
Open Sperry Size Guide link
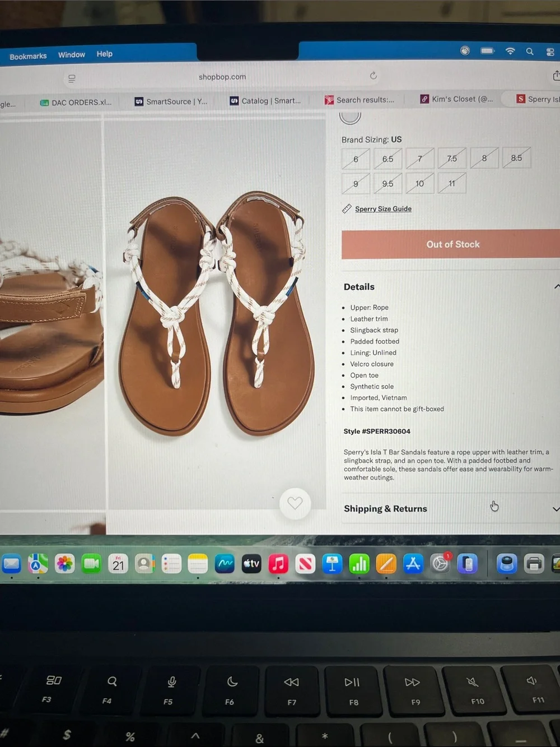[383, 209]
